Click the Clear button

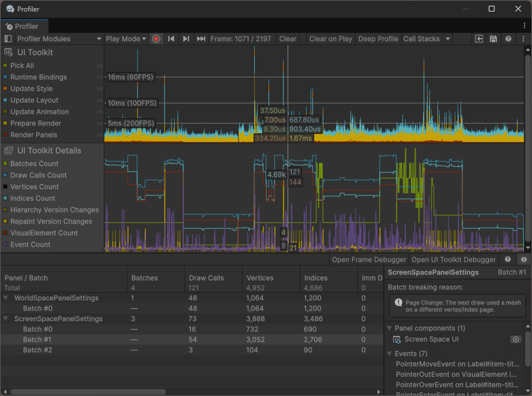click(288, 39)
